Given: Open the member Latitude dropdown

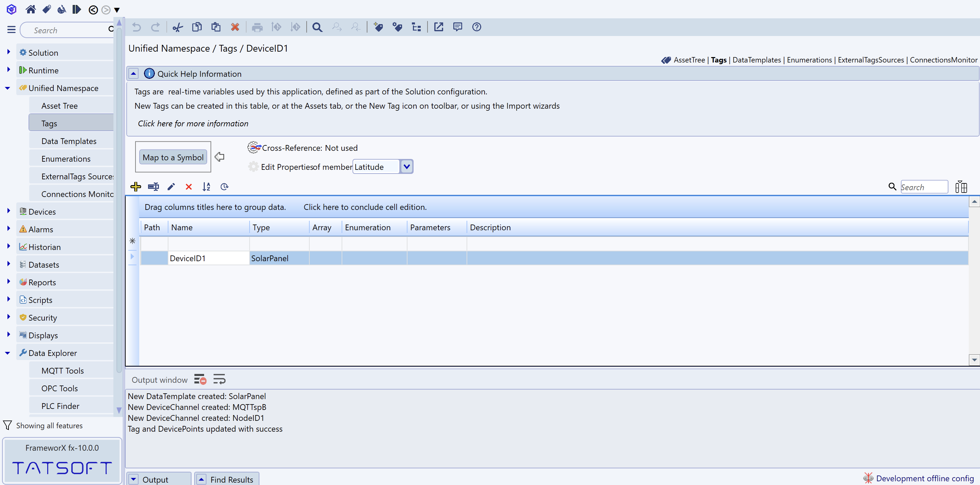Looking at the screenshot, I should click(407, 166).
